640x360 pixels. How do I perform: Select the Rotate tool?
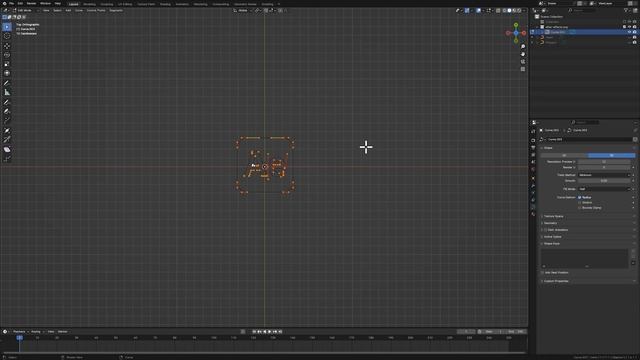pos(7,55)
